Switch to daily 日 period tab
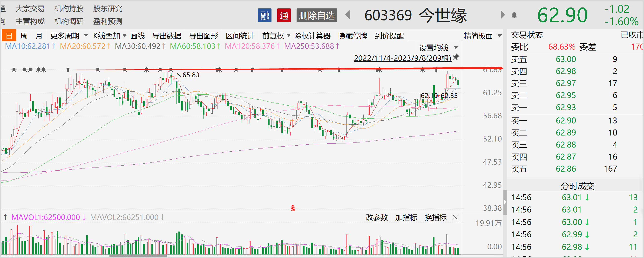 9,35
